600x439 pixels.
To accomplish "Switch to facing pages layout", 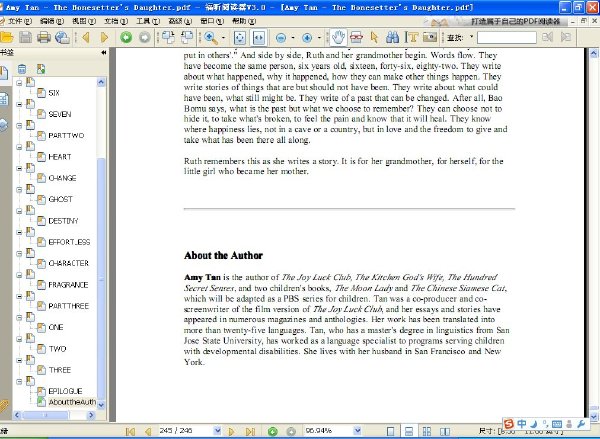I will 445,431.
